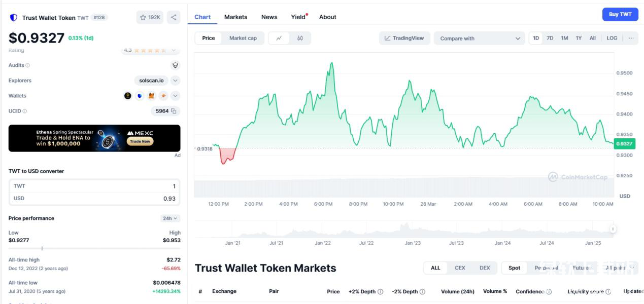Open the Compare with dropdown

479,39
